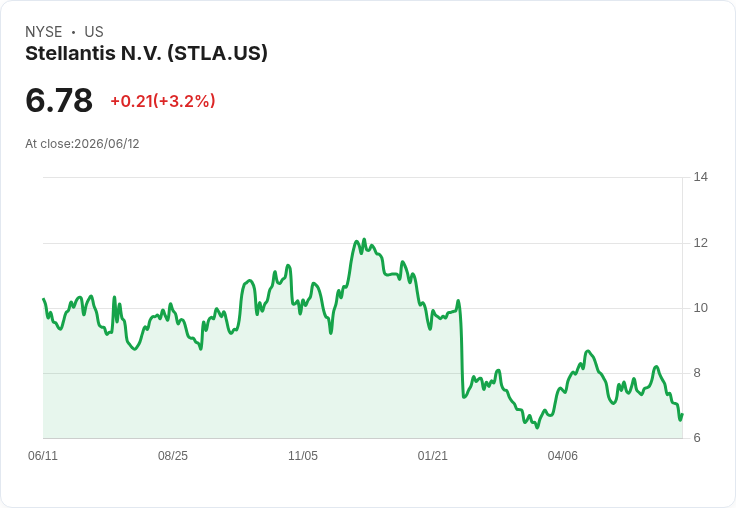
Task: Select the +0.21(+3.2%) price change text
Action: 163,101
